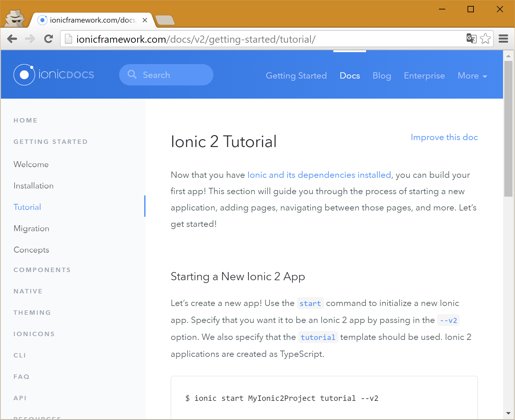Viewport: 515px width, 420px height.
Task: Expand the API sidebar section
Action: click(x=20, y=398)
